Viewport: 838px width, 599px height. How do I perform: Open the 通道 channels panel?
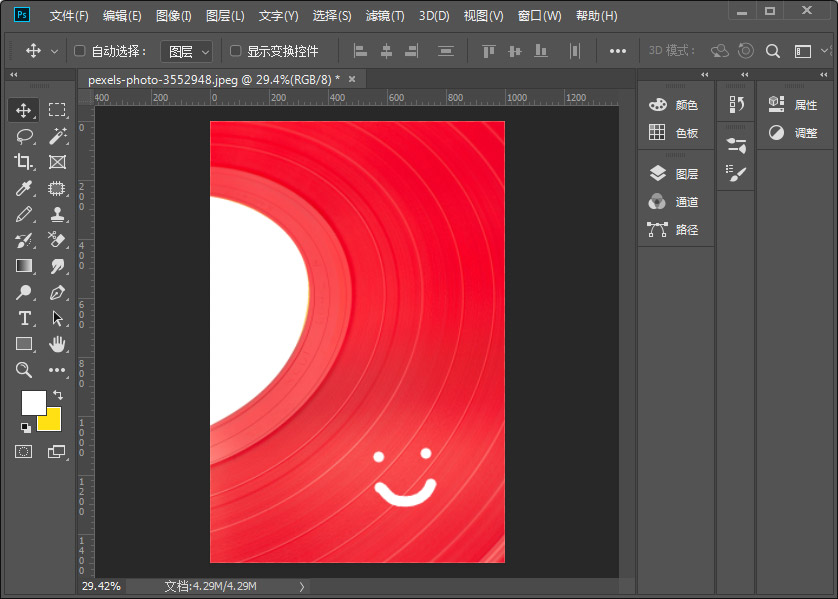pos(674,201)
